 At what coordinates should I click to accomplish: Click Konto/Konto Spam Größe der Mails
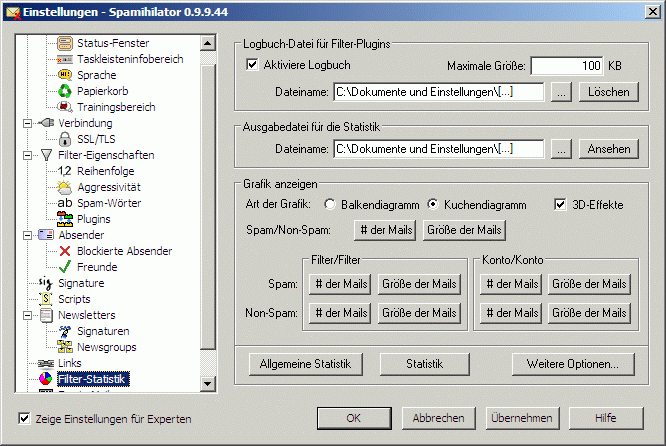(x=589, y=284)
